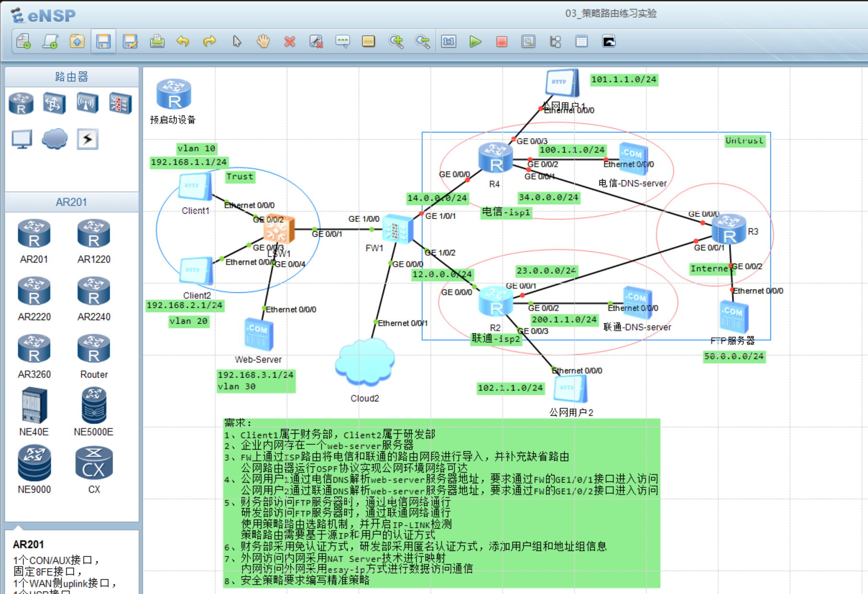Select the switch device category icon
The width and height of the screenshot is (868, 594).
point(54,103)
